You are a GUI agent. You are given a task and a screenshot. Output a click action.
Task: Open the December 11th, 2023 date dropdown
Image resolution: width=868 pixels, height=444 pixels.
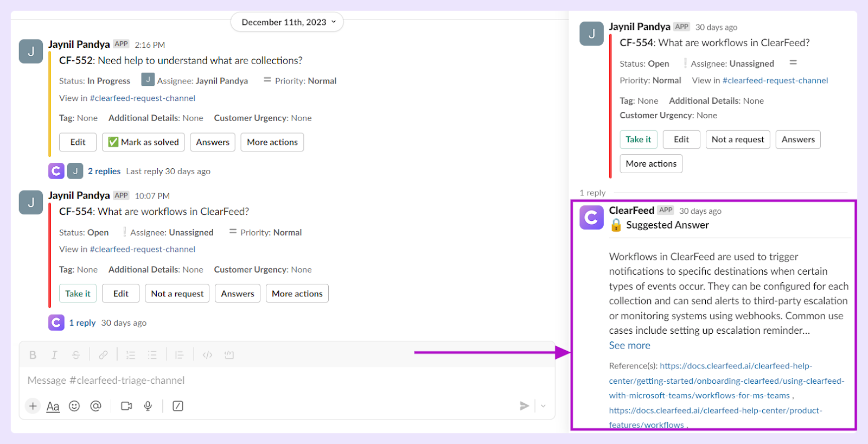coord(287,22)
